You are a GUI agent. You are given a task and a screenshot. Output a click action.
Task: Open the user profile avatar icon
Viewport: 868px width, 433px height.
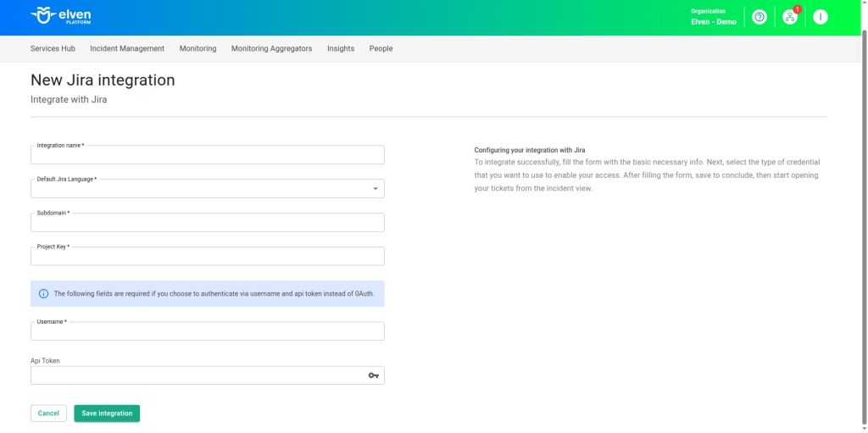pos(820,17)
